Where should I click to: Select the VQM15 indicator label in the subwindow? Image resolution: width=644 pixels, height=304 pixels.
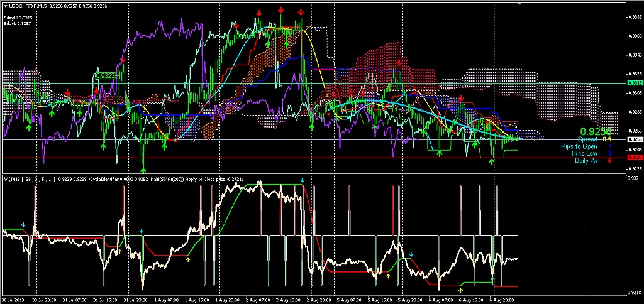point(13,179)
